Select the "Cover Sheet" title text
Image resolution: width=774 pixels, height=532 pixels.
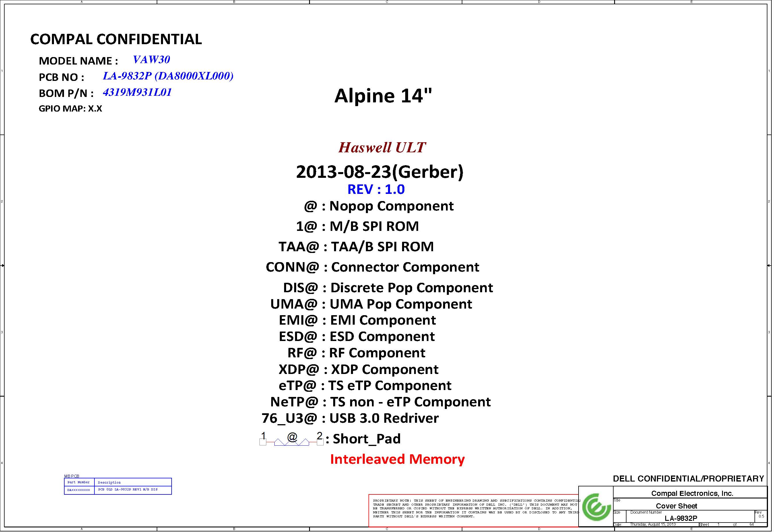[x=677, y=506]
